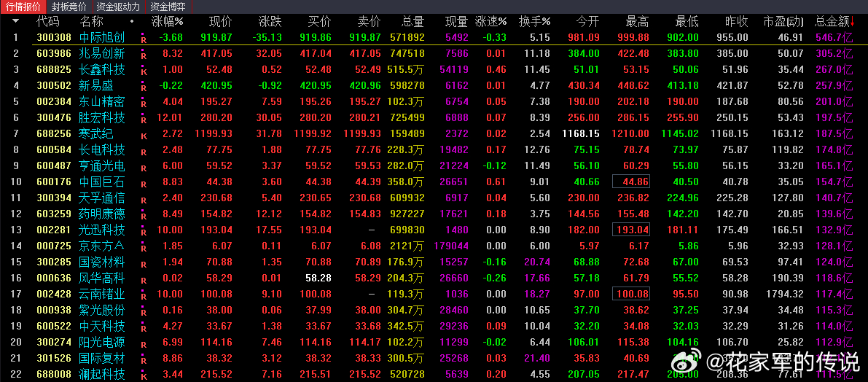Sort by 卖价 column header

(x=370, y=22)
